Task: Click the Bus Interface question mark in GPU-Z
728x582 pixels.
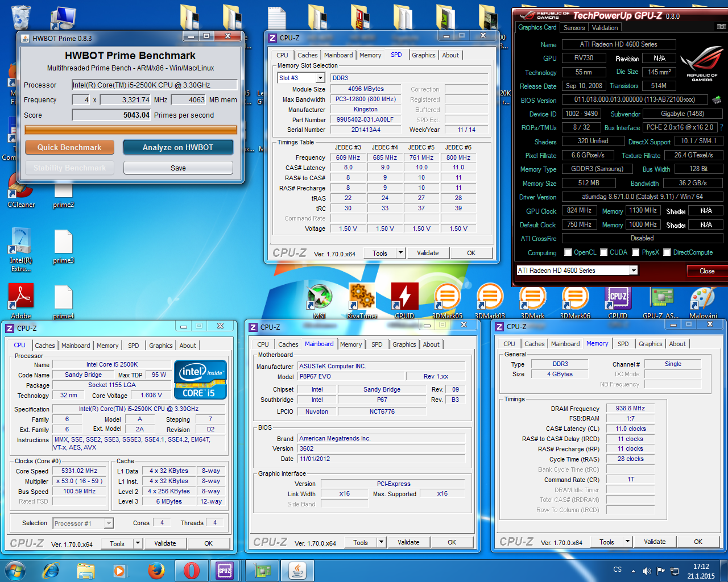Action: click(x=722, y=127)
